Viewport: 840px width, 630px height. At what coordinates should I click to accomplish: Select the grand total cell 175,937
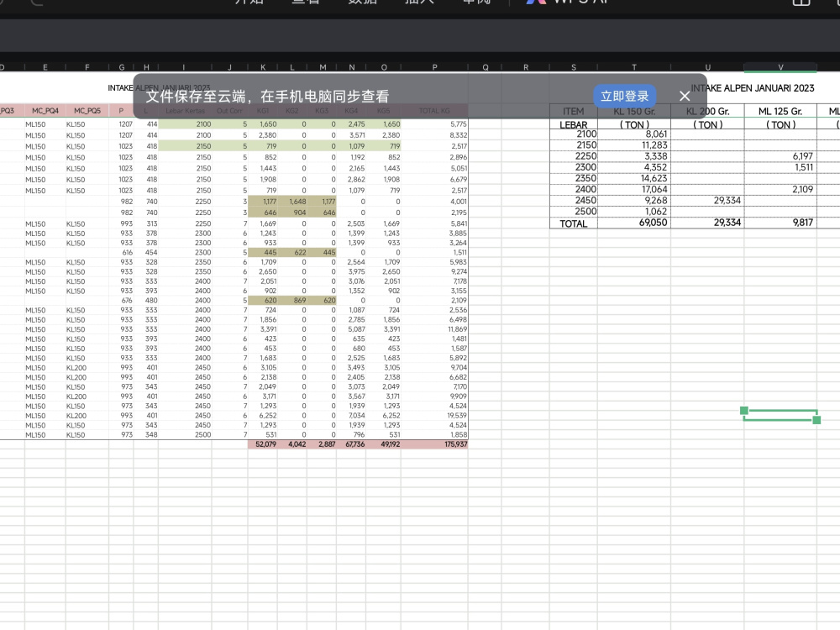434,444
